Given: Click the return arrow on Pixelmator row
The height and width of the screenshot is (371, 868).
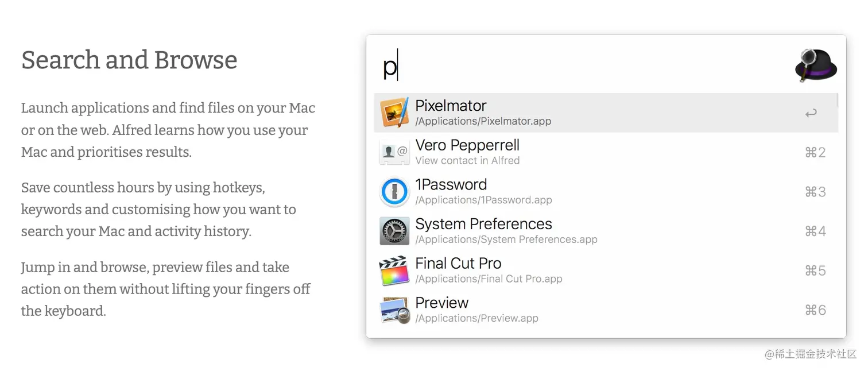Looking at the screenshot, I should [811, 113].
